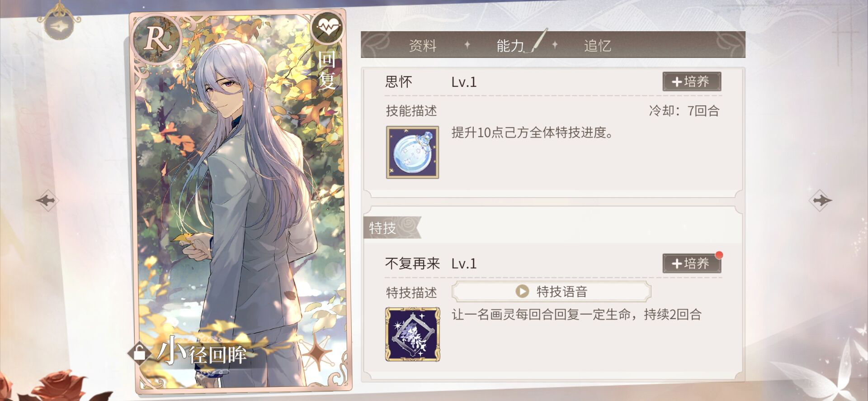Open the 追忆 tab

pyautogui.click(x=598, y=46)
